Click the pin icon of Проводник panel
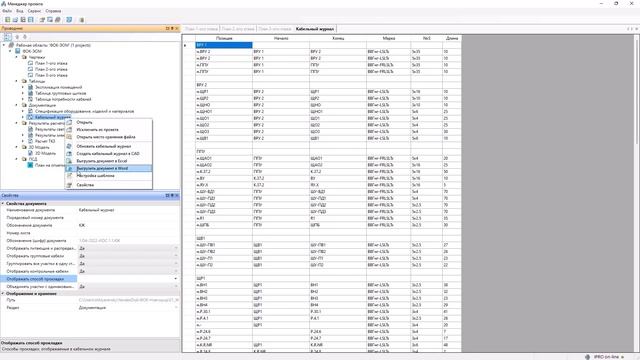Screen dimensions: 640x360 pos(172,29)
